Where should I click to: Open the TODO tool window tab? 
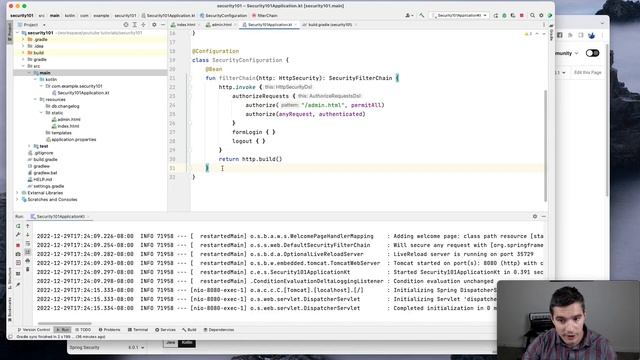click(x=83, y=329)
